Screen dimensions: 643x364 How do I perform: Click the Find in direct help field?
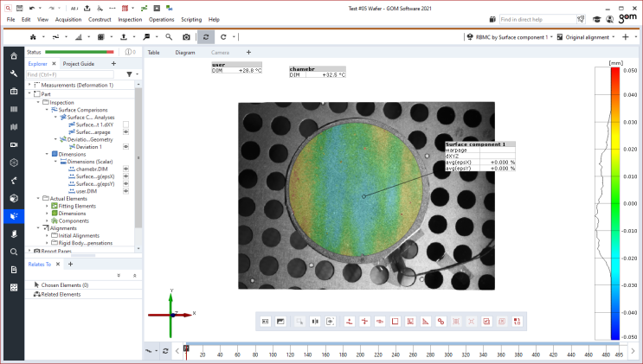click(x=537, y=19)
